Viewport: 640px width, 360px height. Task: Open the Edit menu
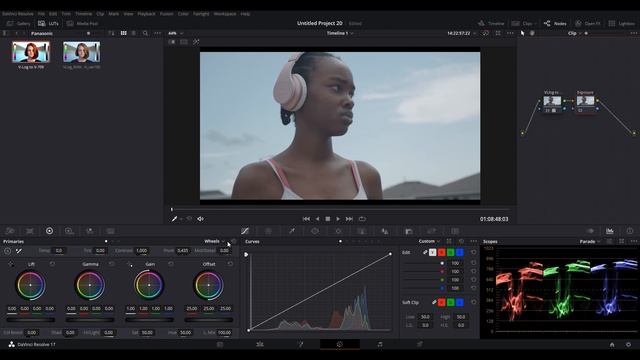[53, 14]
